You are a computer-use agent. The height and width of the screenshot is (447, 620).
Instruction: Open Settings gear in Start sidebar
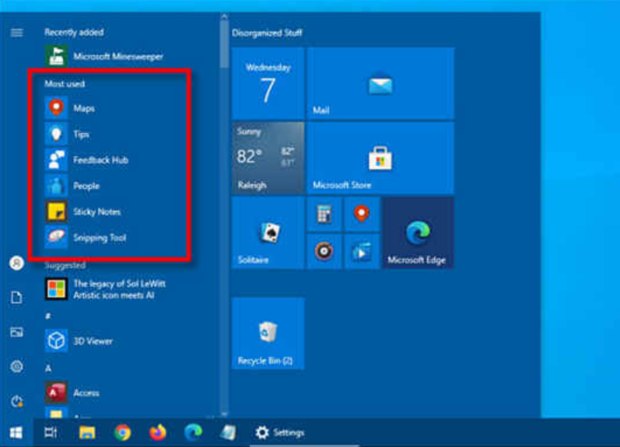pyautogui.click(x=17, y=367)
